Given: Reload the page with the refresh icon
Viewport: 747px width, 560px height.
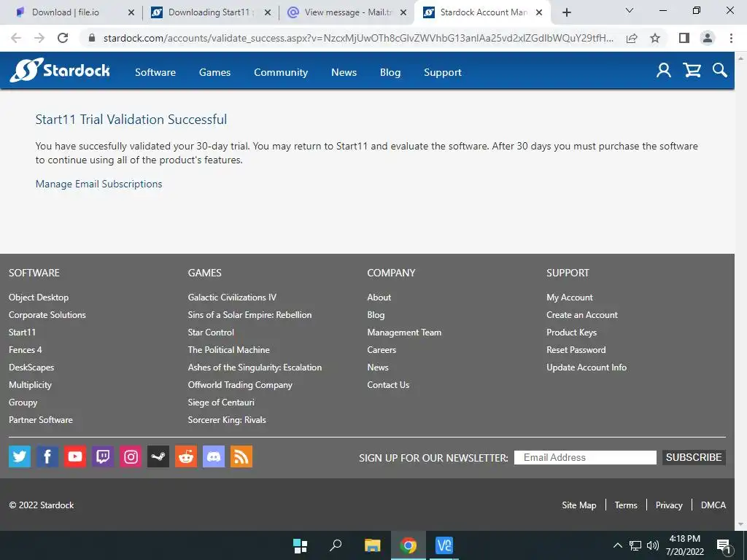Looking at the screenshot, I should pos(63,38).
